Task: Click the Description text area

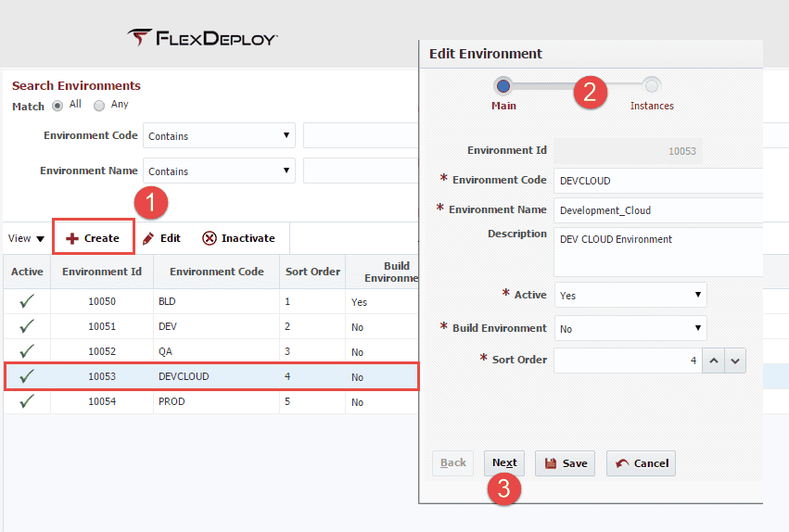Action: [x=658, y=252]
